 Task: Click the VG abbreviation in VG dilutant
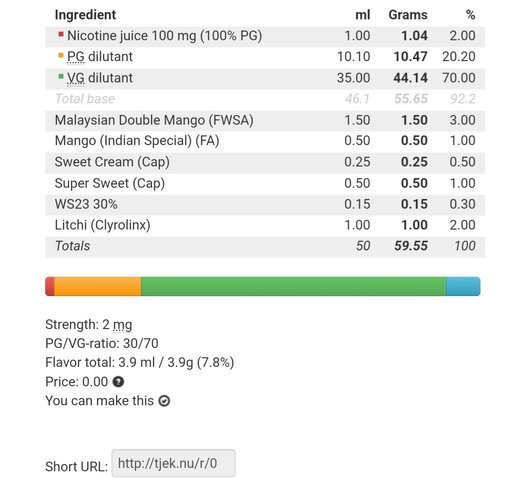76,78
